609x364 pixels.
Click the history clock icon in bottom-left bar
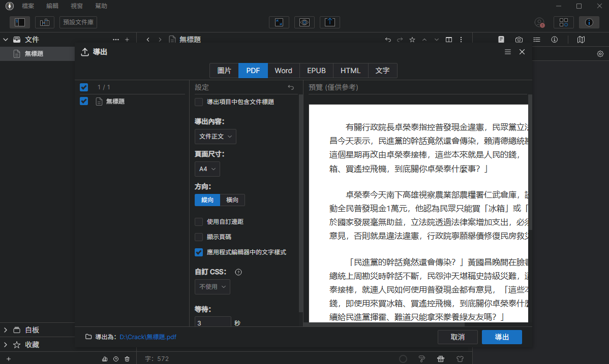tap(116, 359)
